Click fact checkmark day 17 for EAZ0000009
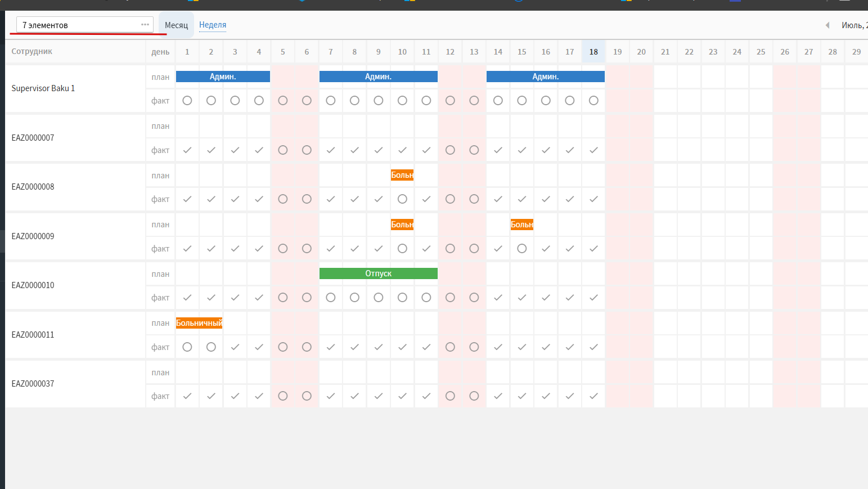The height and width of the screenshot is (489, 868). 570,249
